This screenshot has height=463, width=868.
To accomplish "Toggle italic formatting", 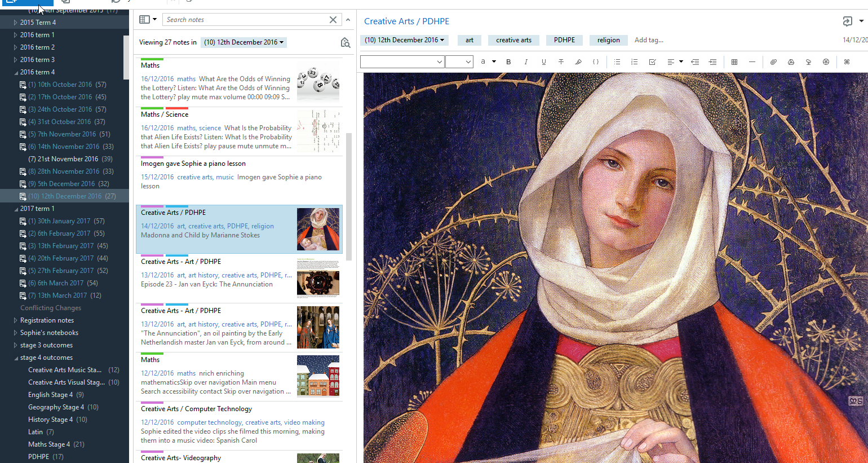I will [526, 62].
